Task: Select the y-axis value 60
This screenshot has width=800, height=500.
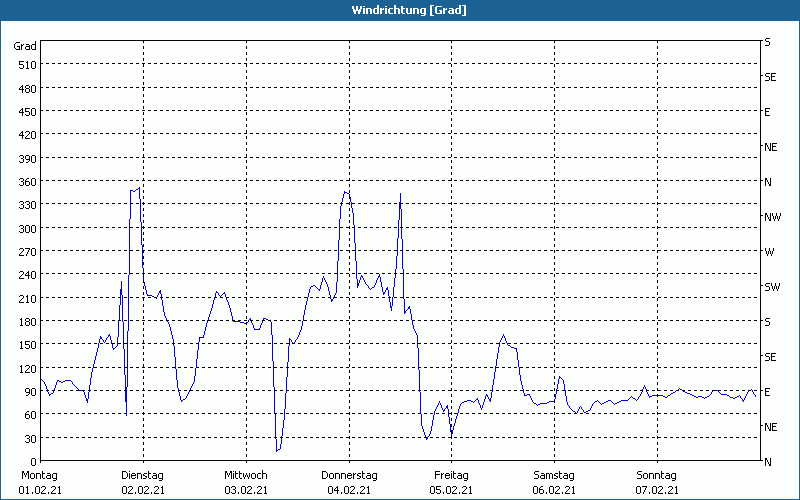Action: (x=31, y=415)
